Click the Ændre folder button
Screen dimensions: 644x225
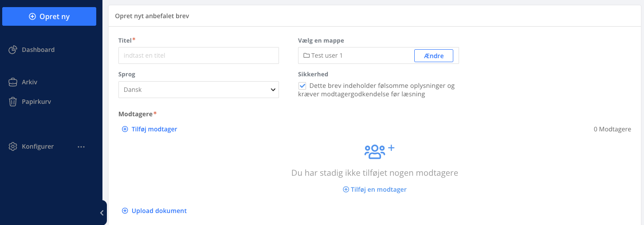coord(434,55)
